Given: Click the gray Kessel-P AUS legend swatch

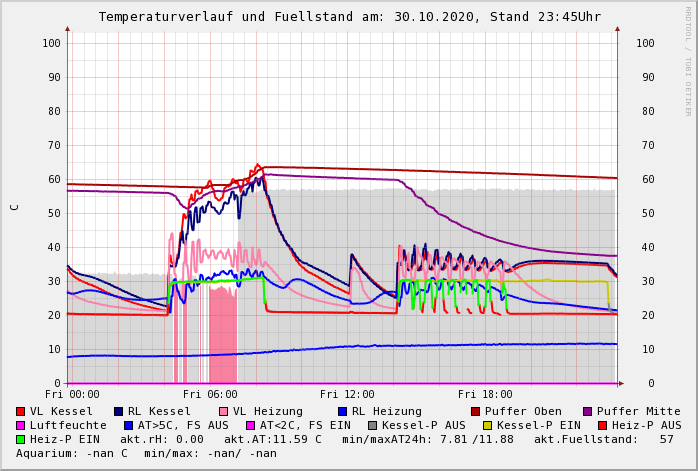Looking at the screenshot, I should pyautogui.click(x=372, y=425).
